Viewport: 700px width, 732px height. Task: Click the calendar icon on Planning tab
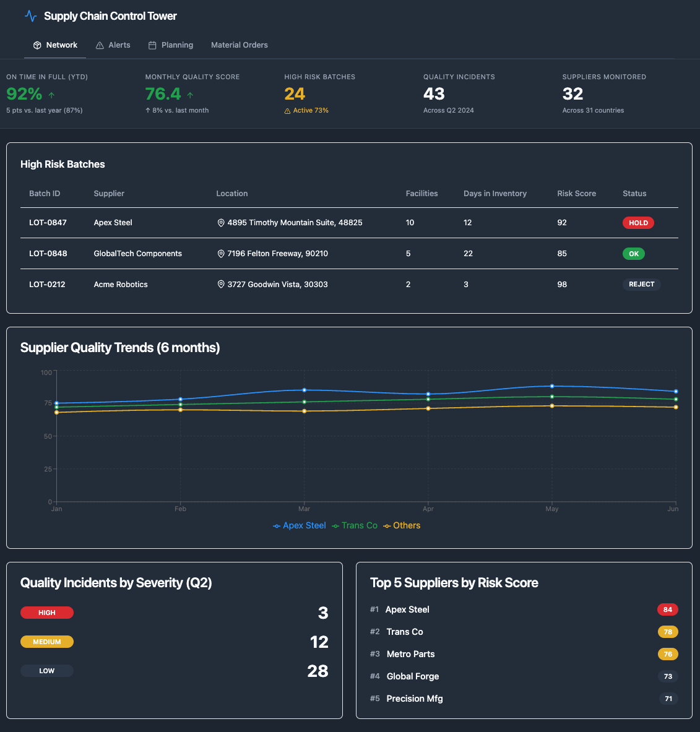(x=152, y=45)
